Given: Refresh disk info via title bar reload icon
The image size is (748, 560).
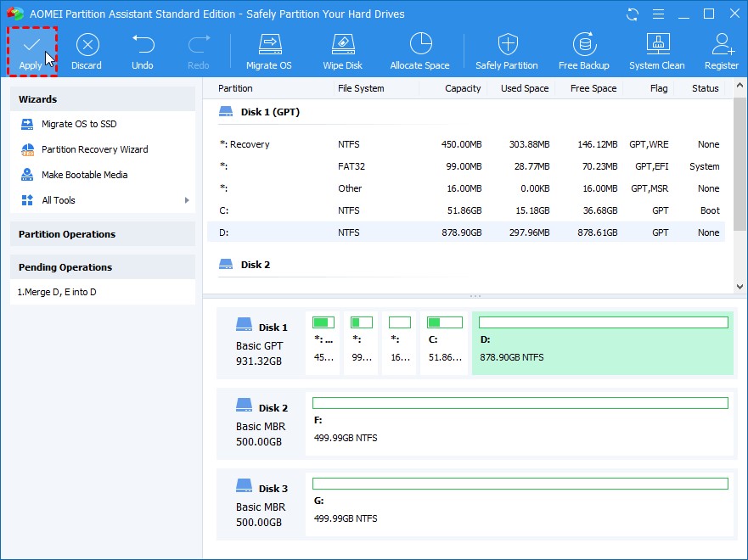Looking at the screenshot, I should 633,14.
